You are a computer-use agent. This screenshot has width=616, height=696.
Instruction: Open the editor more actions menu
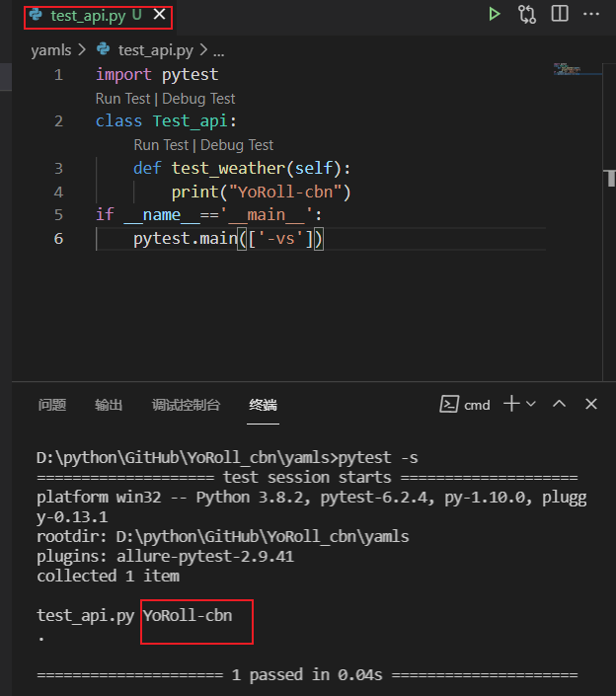click(x=591, y=14)
